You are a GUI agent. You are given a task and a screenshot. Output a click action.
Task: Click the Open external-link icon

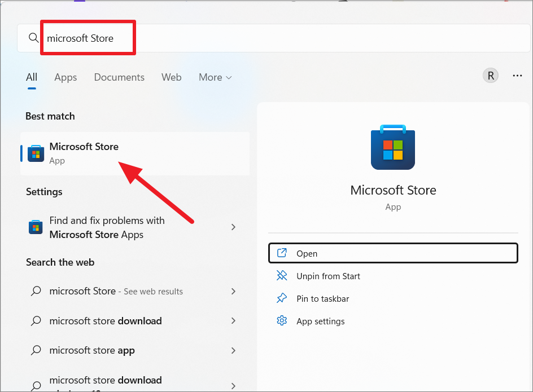coord(282,253)
